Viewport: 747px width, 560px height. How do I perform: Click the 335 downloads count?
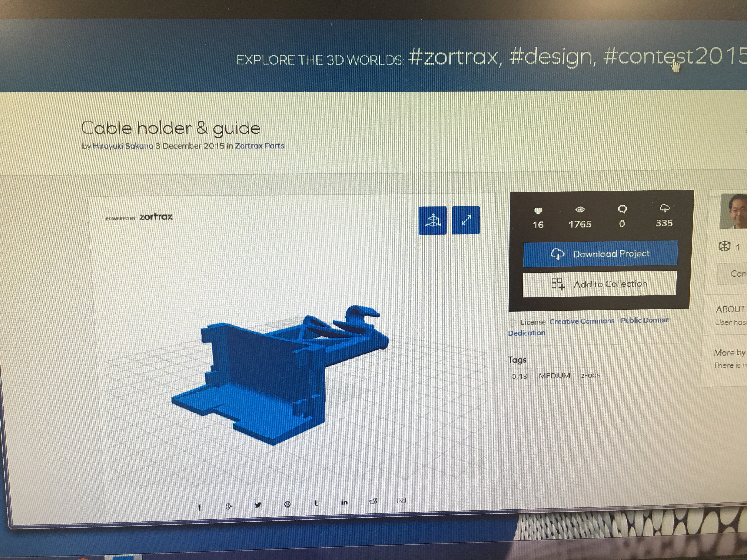click(x=664, y=223)
